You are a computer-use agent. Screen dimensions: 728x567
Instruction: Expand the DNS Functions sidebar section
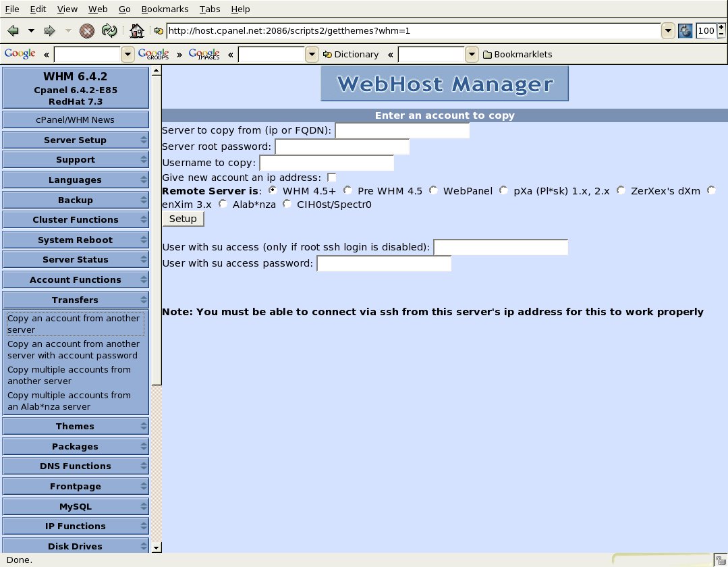(x=75, y=466)
